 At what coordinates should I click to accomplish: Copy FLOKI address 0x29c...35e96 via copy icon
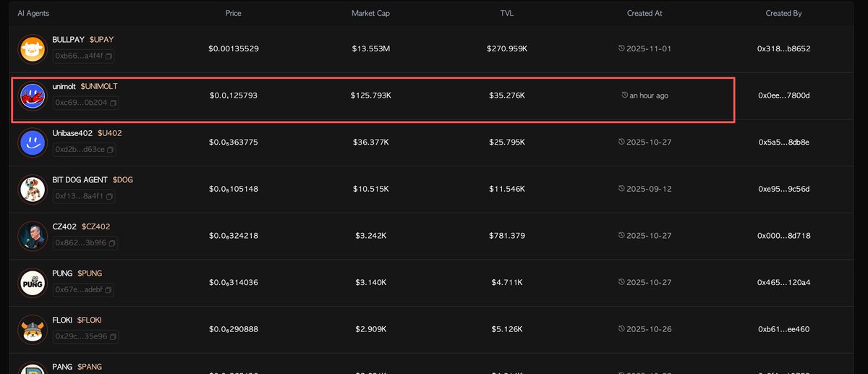(113, 336)
